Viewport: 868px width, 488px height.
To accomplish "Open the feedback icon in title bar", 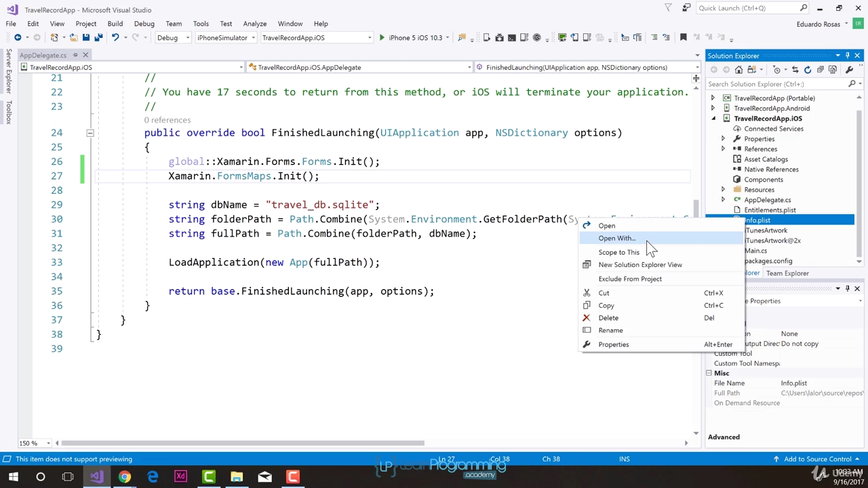I will [x=686, y=8].
